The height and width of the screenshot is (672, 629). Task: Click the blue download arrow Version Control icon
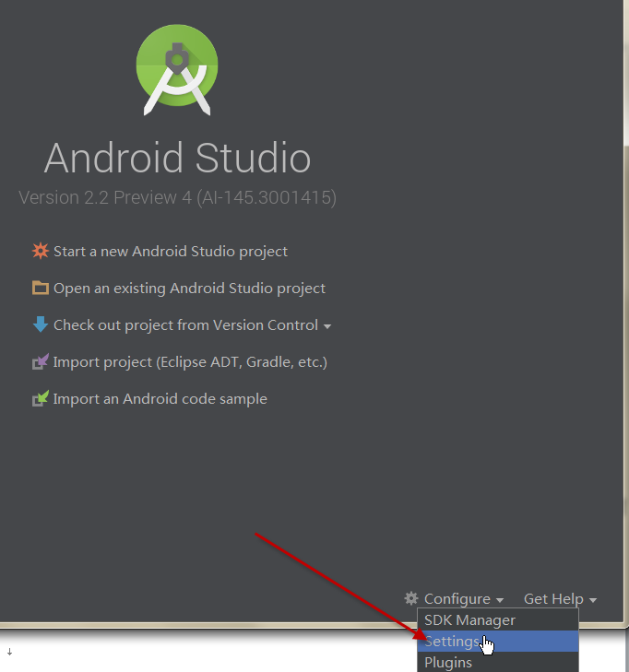pos(41,324)
